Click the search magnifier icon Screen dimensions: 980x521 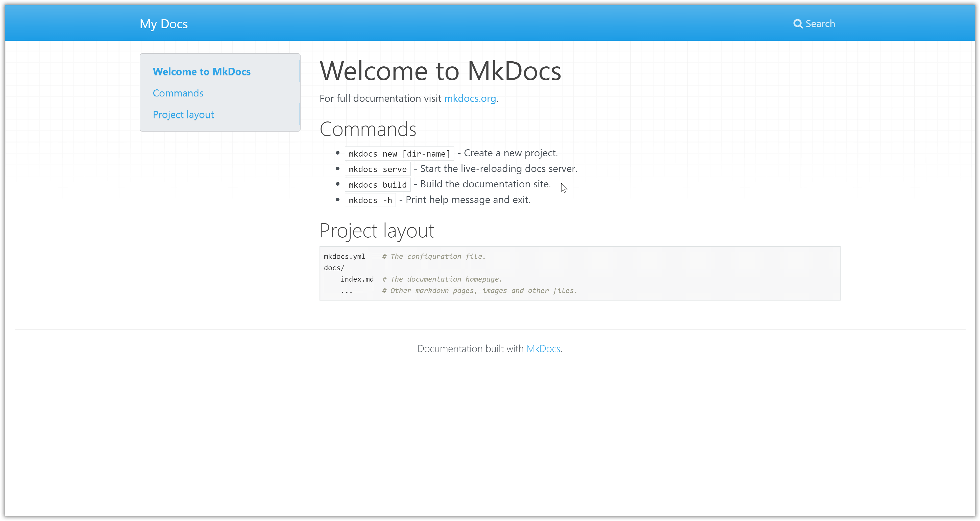[x=798, y=24]
